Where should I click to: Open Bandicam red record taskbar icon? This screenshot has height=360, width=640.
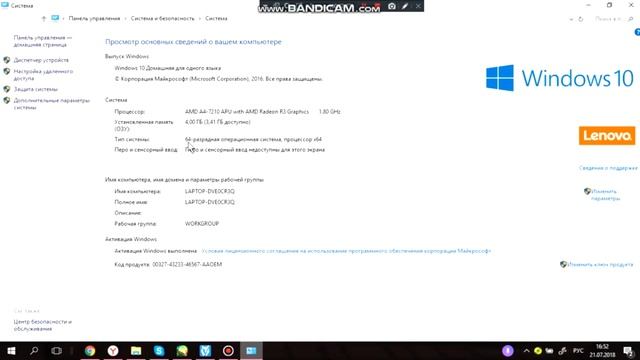tap(228, 351)
